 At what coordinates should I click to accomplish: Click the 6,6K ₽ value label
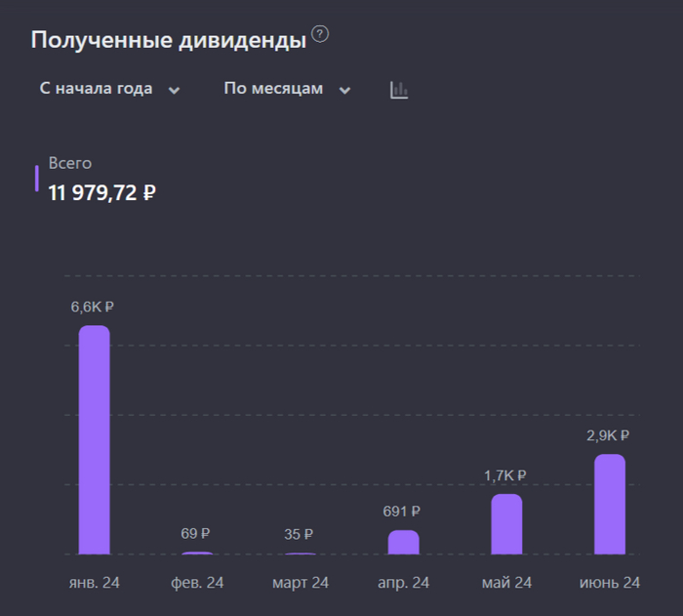coord(93,308)
